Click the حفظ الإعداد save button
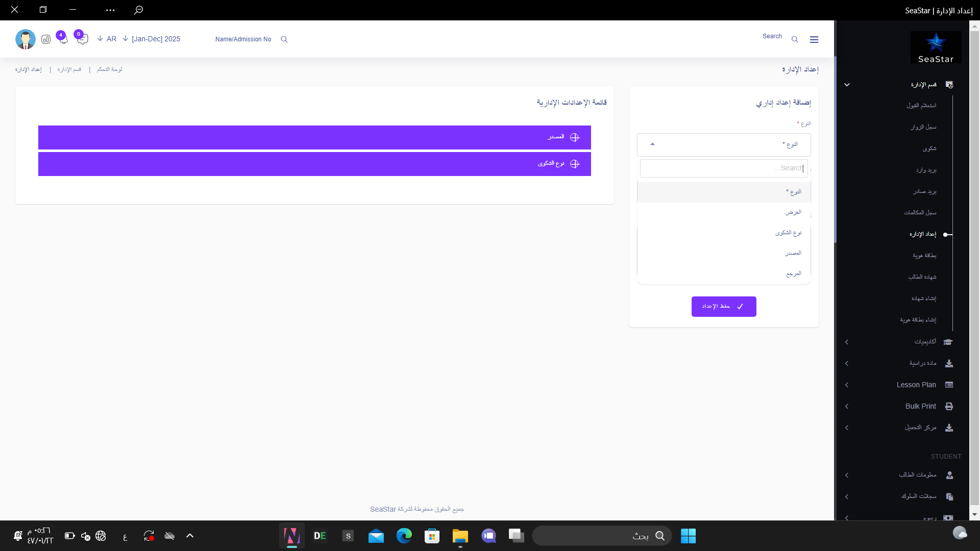The image size is (980, 551). 723,307
